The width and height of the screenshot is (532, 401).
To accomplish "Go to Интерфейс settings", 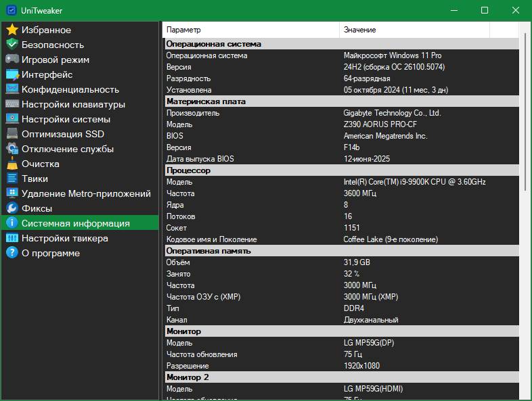I will pyautogui.click(x=80, y=74).
